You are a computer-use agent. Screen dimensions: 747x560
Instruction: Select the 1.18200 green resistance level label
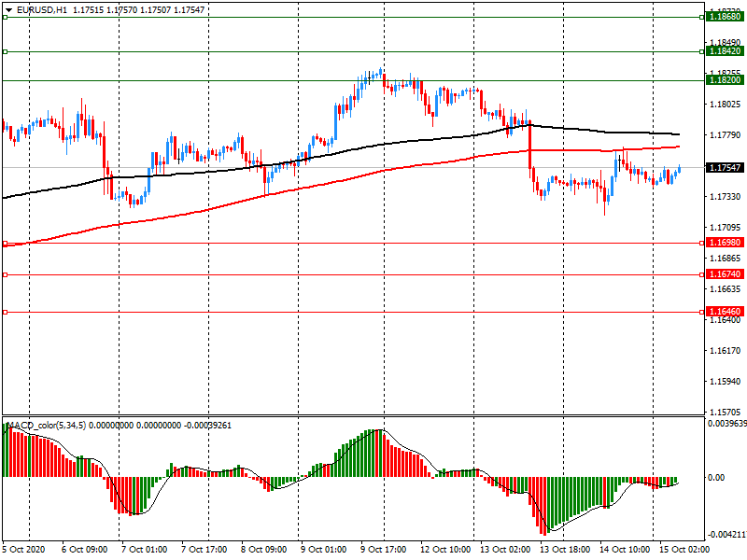[725, 80]
